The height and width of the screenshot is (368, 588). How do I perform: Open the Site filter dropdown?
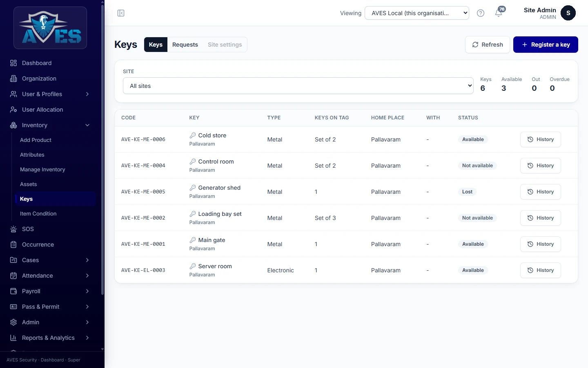298,86
